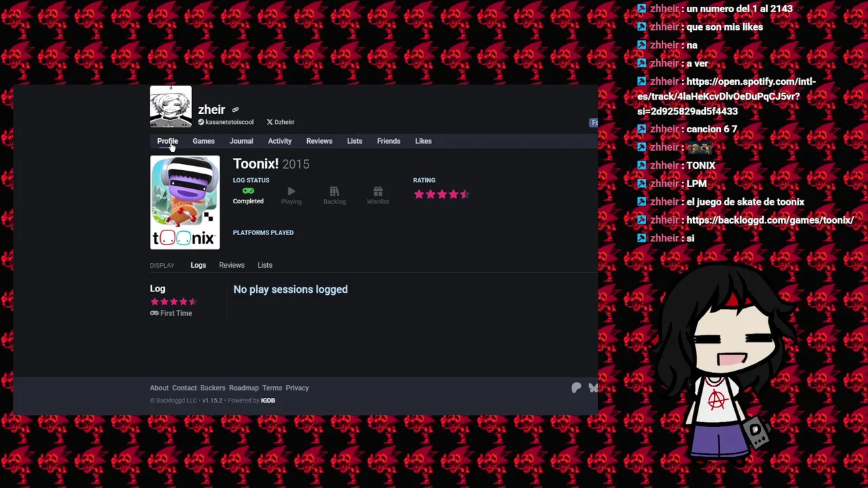Click the First Time gamepad label
Viewport: 868px width, 488px height.
pos(171,313)
